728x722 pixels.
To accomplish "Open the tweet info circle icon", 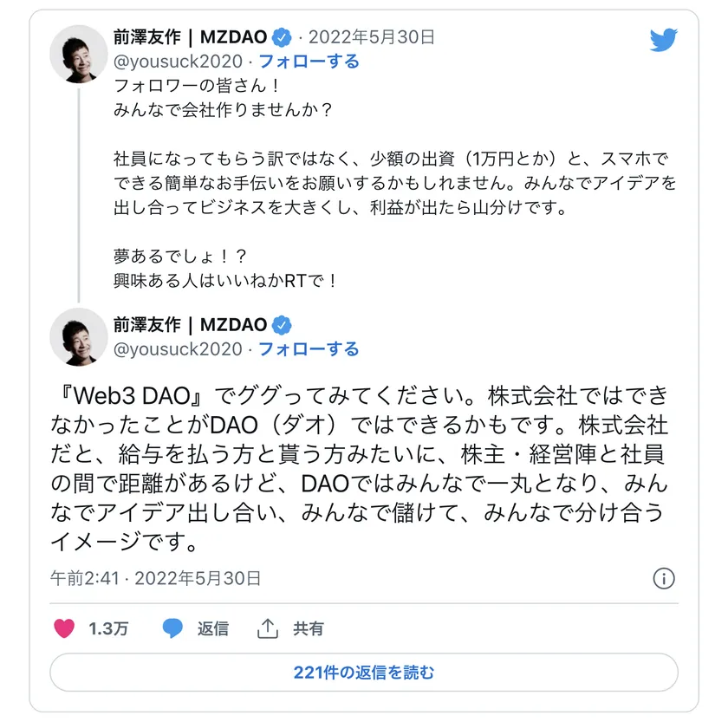I will click(x=663, y=578).
